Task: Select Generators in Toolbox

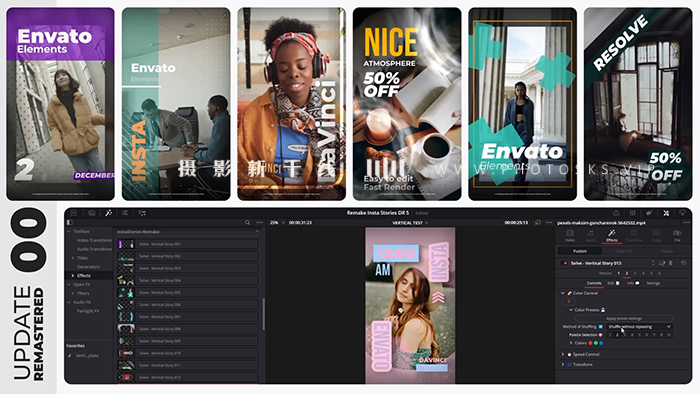Action: click(x=88, y=267)
